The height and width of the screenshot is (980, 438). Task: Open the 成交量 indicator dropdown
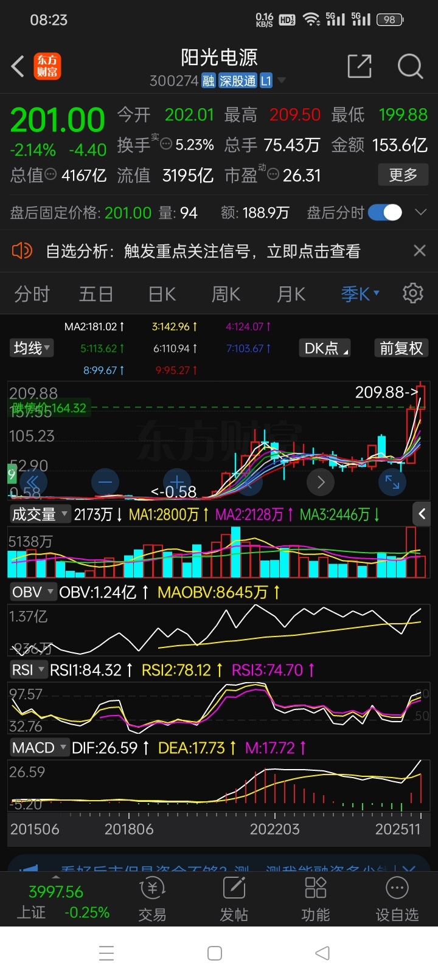point(40,514)
